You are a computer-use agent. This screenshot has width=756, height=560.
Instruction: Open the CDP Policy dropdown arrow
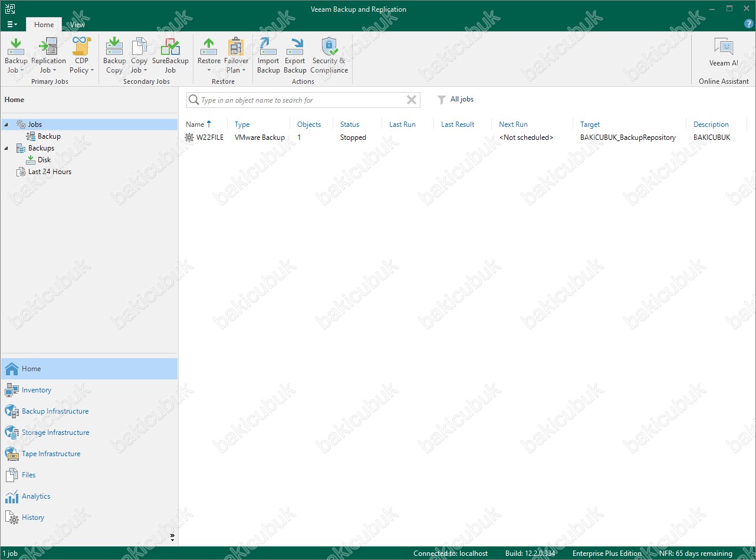(x=92, y=70)
